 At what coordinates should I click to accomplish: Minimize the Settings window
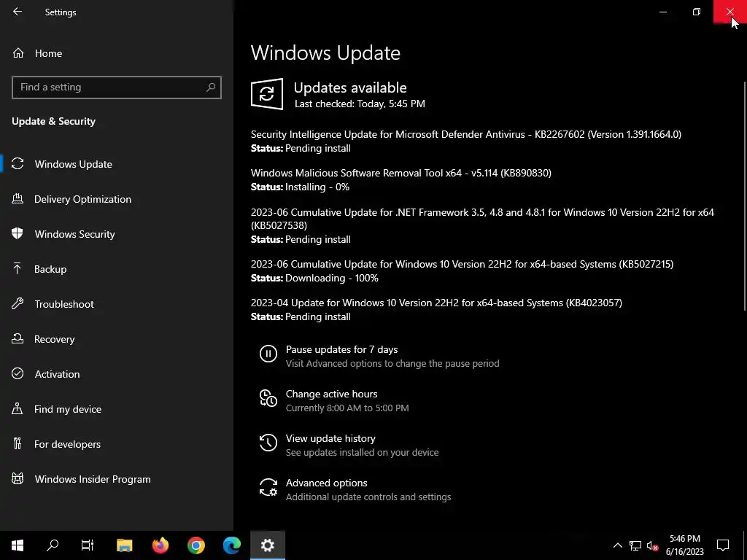pos(662,12)
